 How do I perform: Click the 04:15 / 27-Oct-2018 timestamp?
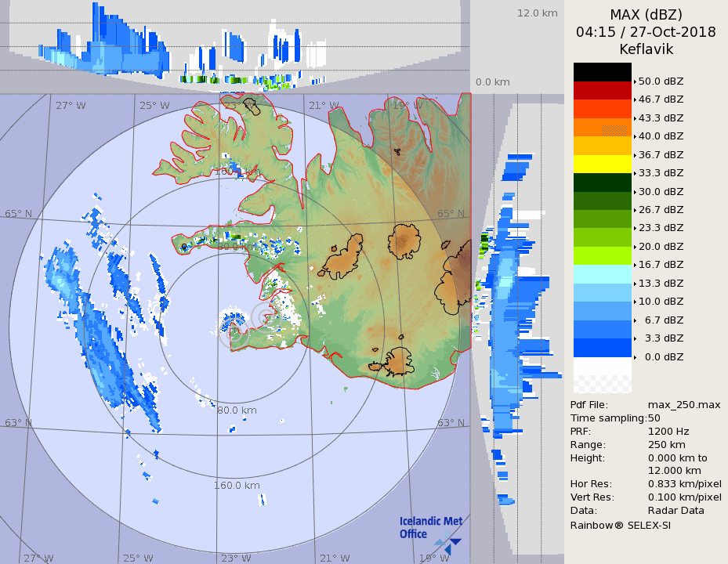point(646,32)
